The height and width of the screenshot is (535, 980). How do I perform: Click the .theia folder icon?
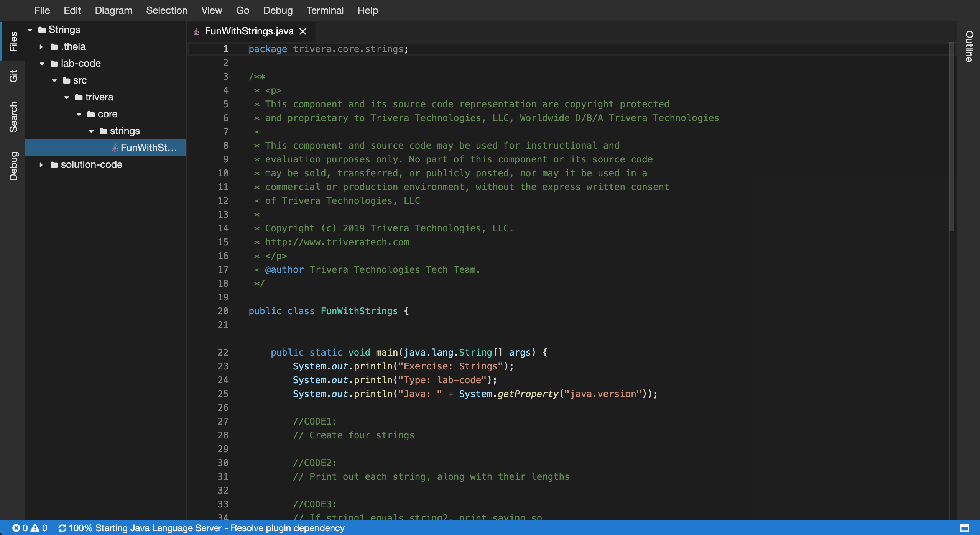tap(54, 47)
